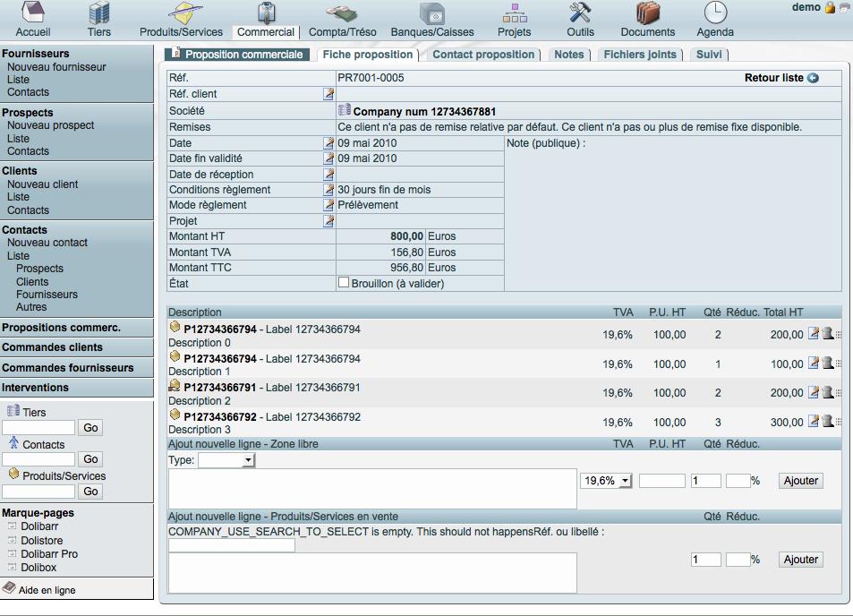Screen dimensions: 853x616
Task: Focus the Réf. ou libellé search field
Action: click(x=232, y=545)
